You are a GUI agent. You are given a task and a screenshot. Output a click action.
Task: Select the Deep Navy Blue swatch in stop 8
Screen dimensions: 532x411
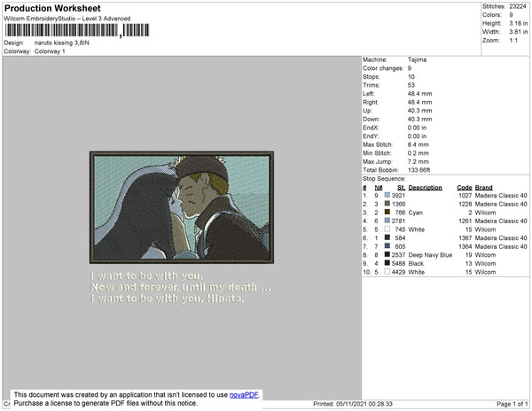tap(387, 254)
